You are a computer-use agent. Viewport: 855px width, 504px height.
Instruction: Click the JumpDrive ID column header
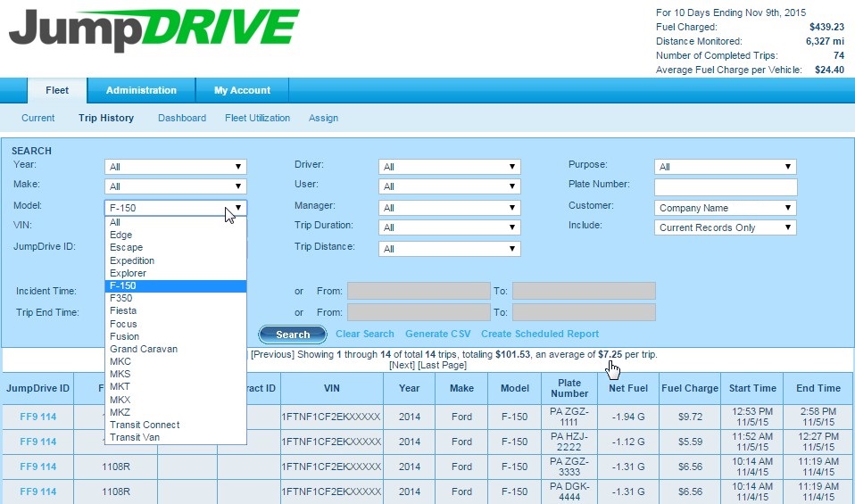click(x=37, y=389)
